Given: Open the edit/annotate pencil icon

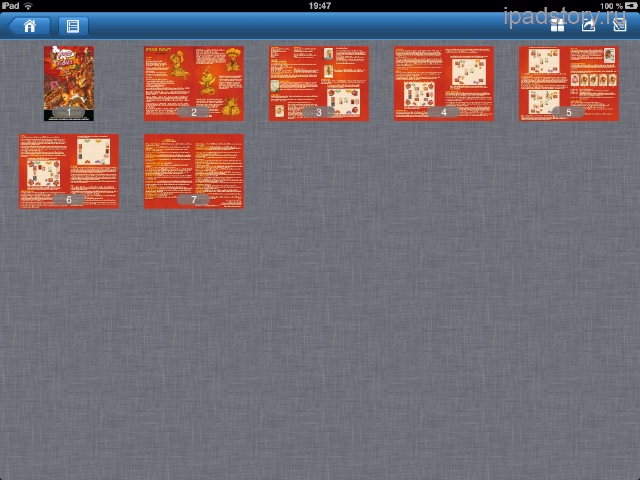Looking at the screenshot, I should click(x=619, y=26).
